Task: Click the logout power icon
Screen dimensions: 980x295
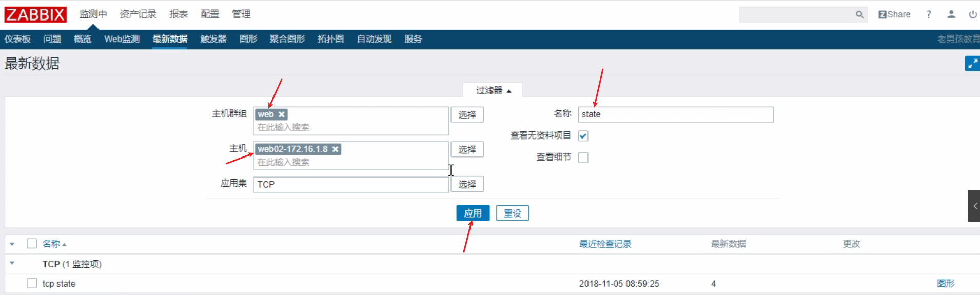Action: [x=972, y=14]
